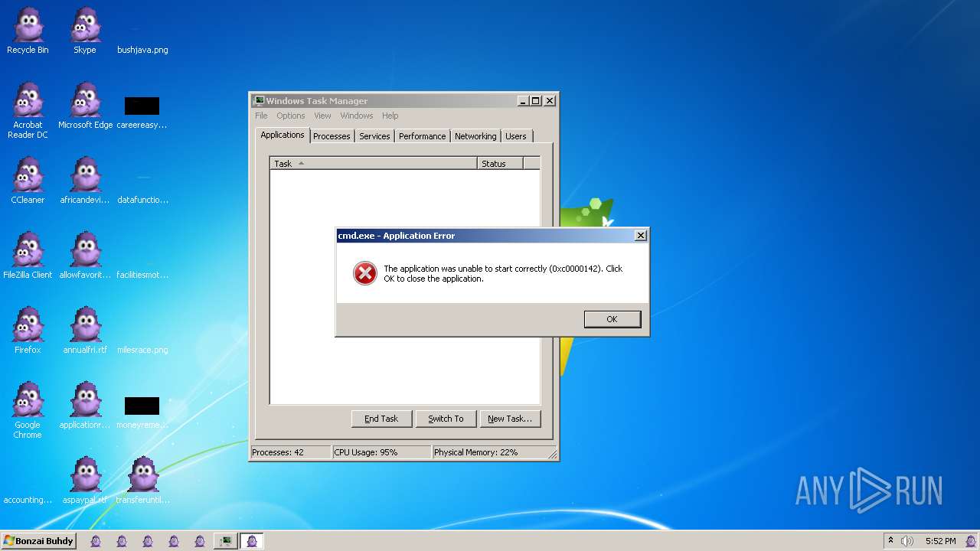
Task: Select the allowfavorit... file icon
Action: click(x=85, y=256)
